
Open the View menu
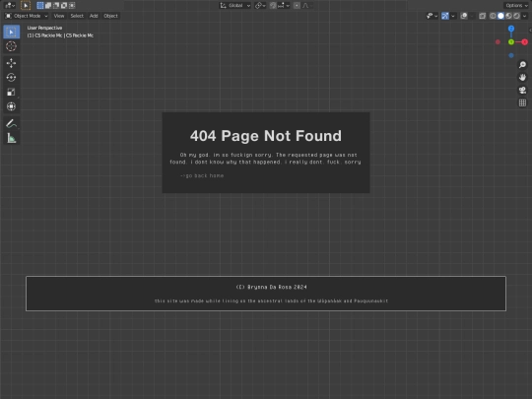[59, 16]
